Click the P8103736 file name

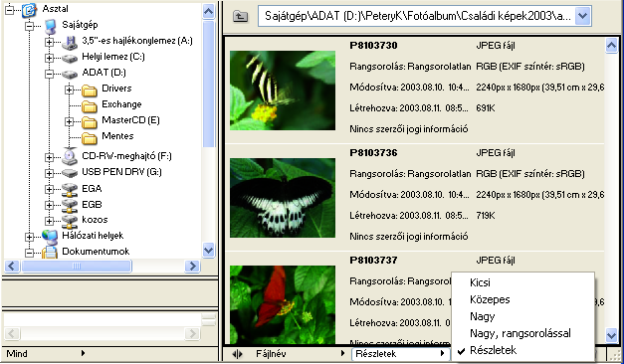(x=373, y=153)
